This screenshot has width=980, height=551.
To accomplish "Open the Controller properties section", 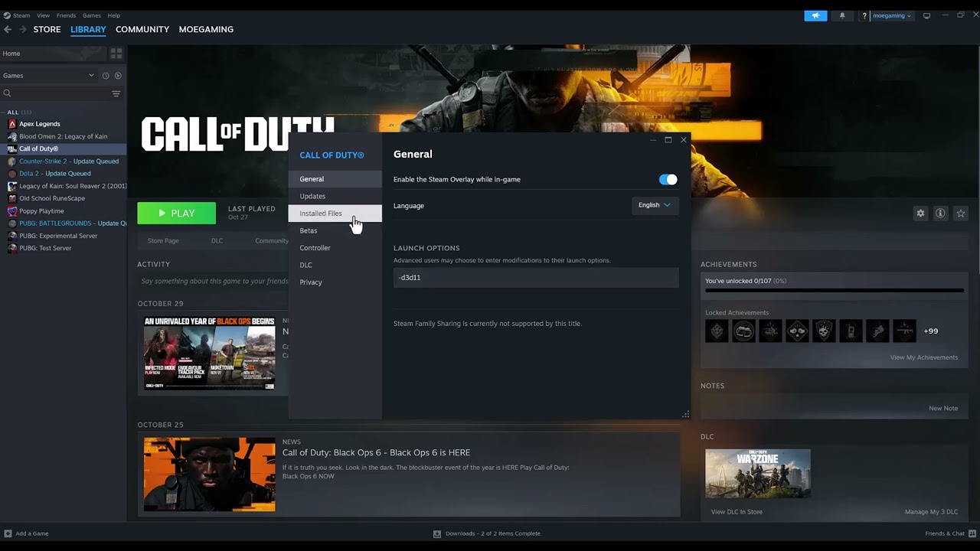I will (335, 248).
